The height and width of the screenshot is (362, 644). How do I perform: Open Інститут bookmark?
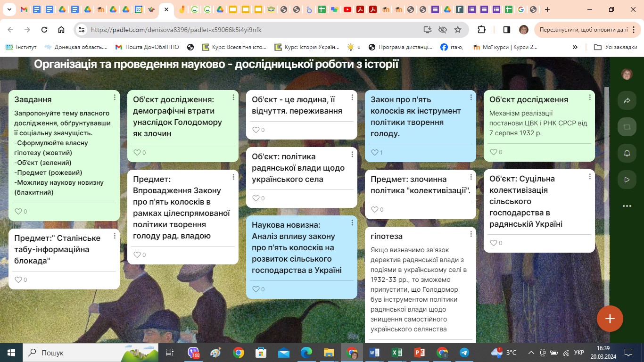21,47
